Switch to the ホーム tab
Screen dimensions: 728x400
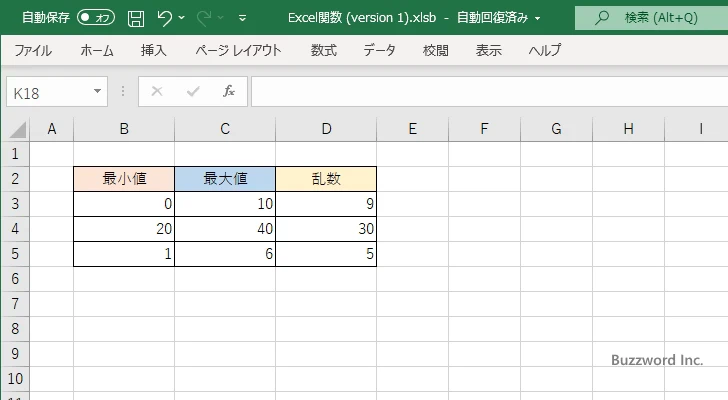point(97,50)
